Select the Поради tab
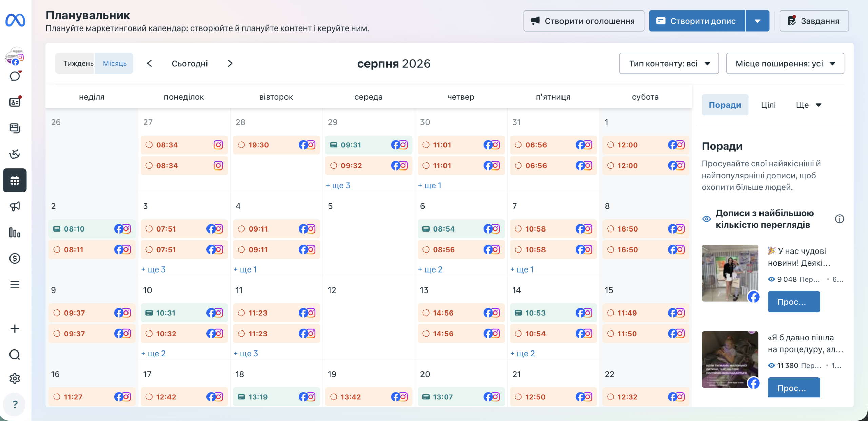The image size is (868, 421). click(725, 105)
